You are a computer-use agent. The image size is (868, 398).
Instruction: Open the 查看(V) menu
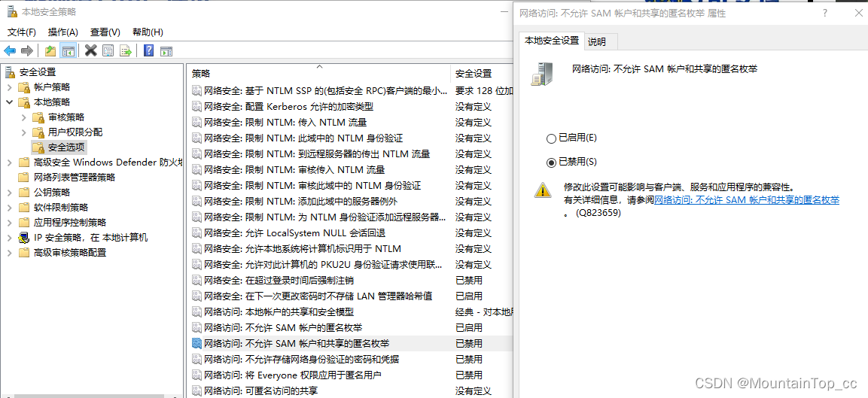coord(105,32)
